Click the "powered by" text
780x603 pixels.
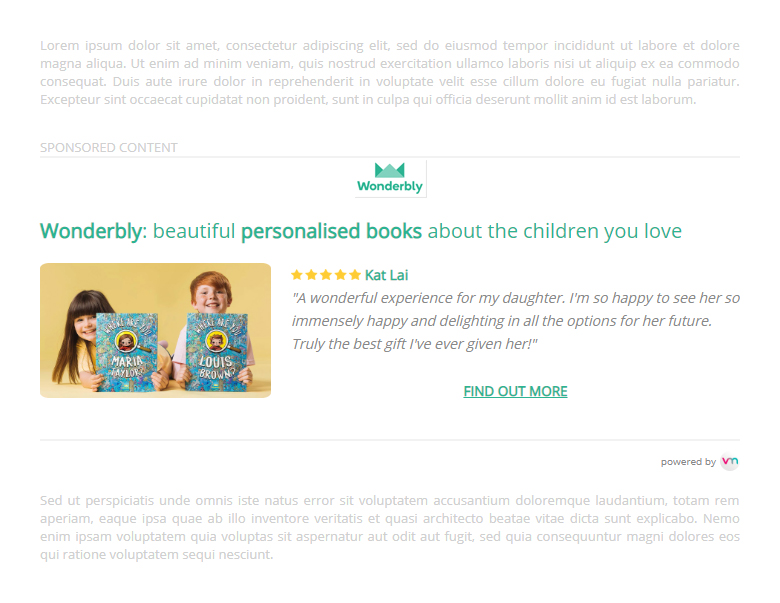688,462
